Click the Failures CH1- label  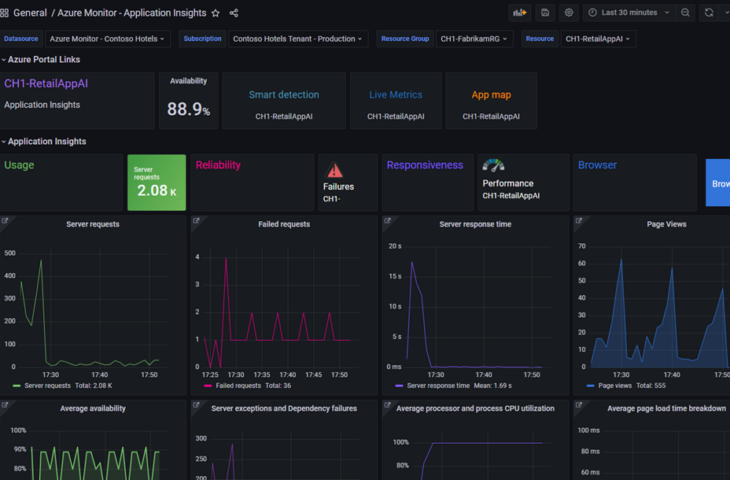pyautogui.click(x=338, y=192)
